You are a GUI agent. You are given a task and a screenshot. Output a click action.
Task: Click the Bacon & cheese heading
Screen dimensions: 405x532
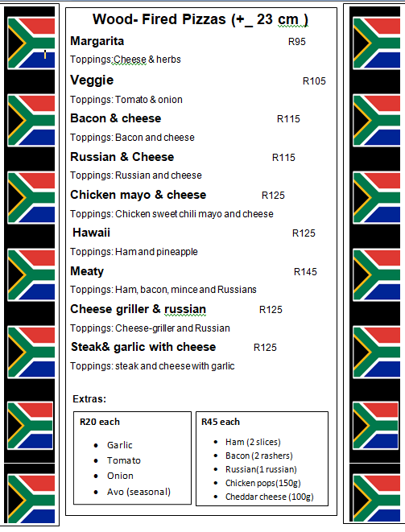116,118
